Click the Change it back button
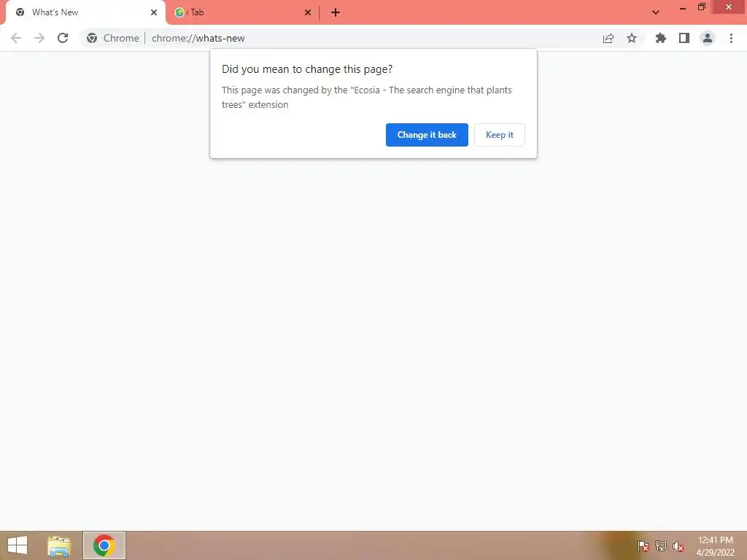Image resolution: width=747 pixels, height=560 pixels. coord(427,135)
